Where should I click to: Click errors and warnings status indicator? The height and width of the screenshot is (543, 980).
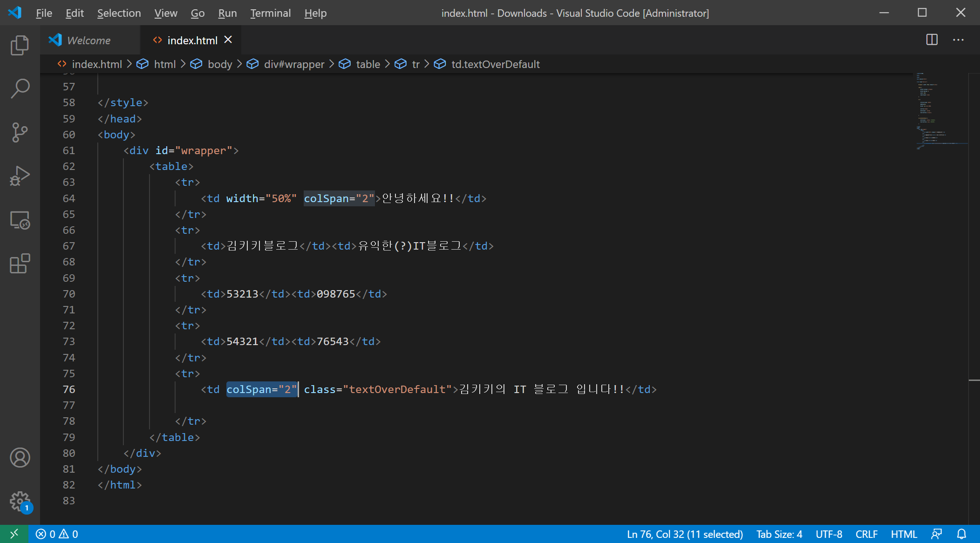coord(57,534)
